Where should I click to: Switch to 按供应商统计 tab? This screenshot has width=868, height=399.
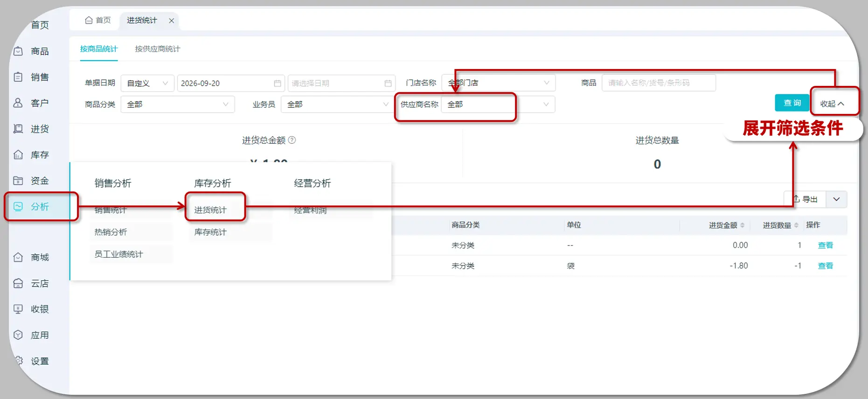coord(158,49)
